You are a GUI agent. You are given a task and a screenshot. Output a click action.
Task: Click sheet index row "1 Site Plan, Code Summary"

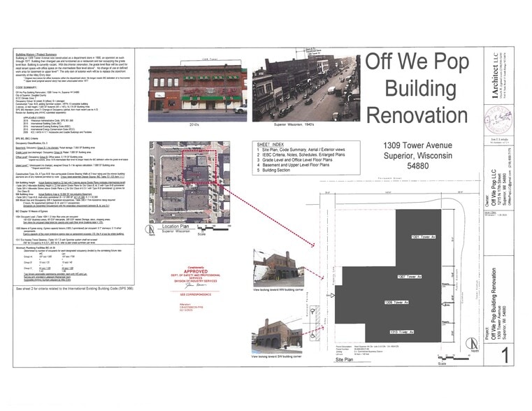(301, 150)
